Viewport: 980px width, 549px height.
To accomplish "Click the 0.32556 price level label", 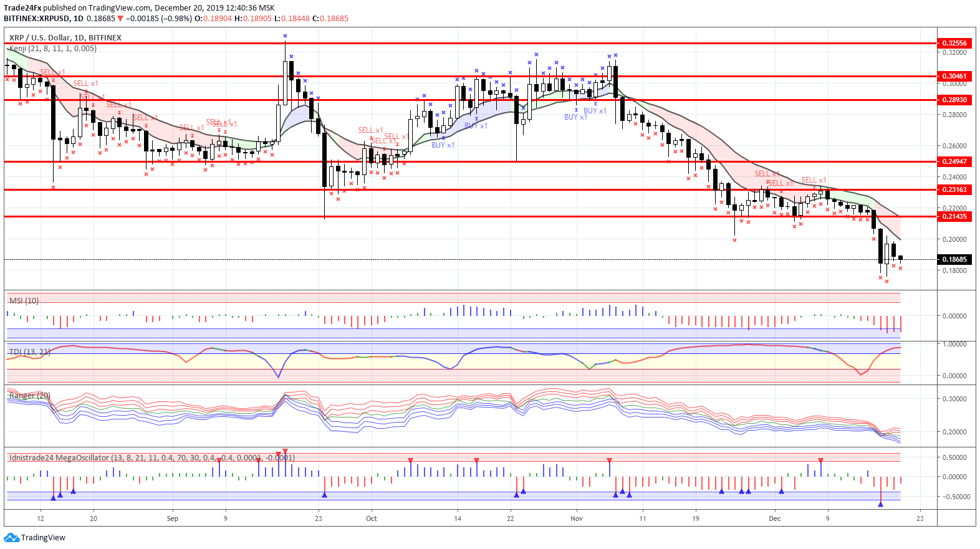I will 954,43.
